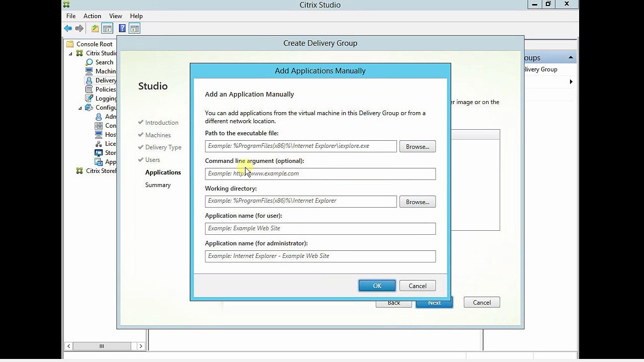Select the Licensing icon in tree
The width and height of the screenshot is (644, 362).
(x=99, y=144)
